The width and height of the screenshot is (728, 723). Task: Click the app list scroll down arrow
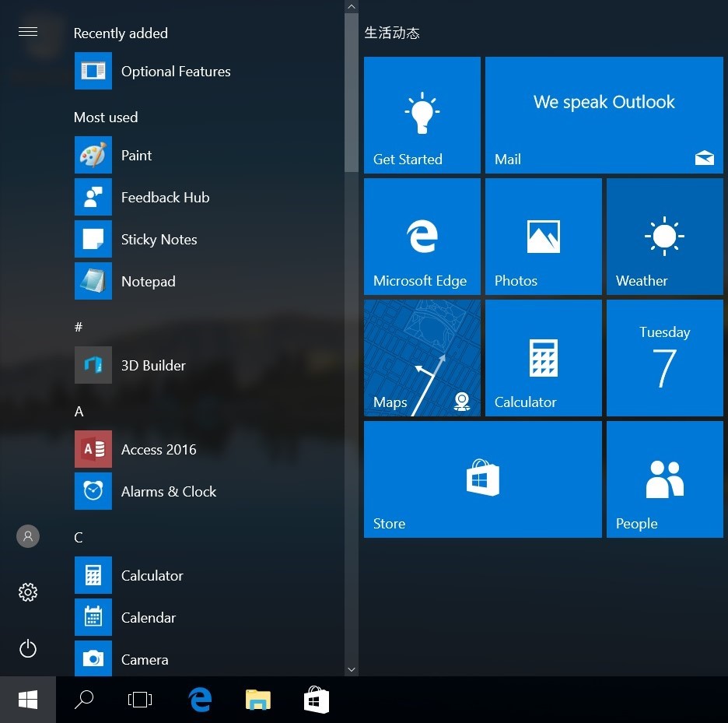coord(352,669)
